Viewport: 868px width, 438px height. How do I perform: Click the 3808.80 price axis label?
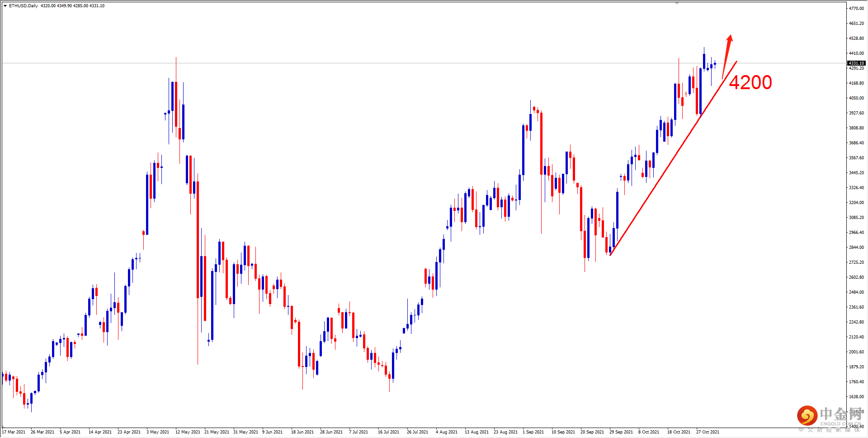(856, 128)
